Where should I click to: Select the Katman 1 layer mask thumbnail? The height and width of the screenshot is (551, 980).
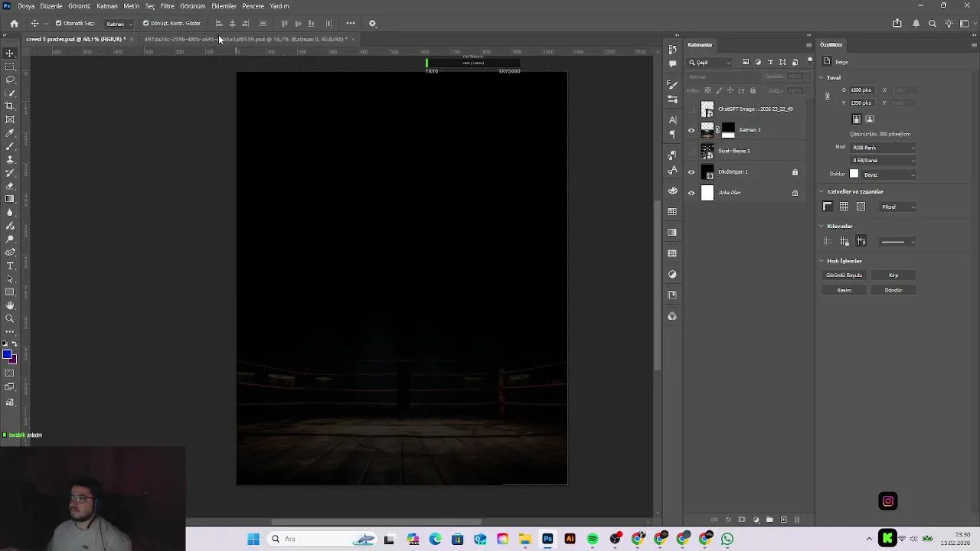tap(728, 130)
